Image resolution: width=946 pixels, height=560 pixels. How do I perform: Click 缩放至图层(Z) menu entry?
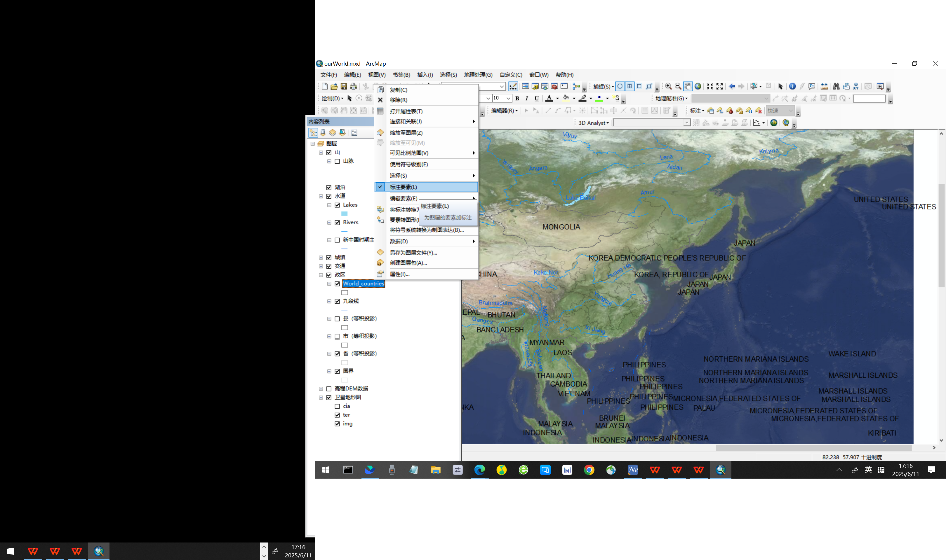click(x=406, y=133)
